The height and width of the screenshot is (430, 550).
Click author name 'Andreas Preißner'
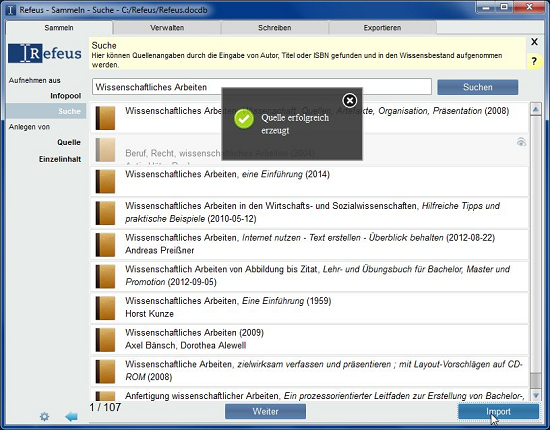click(x=160, y=250)
